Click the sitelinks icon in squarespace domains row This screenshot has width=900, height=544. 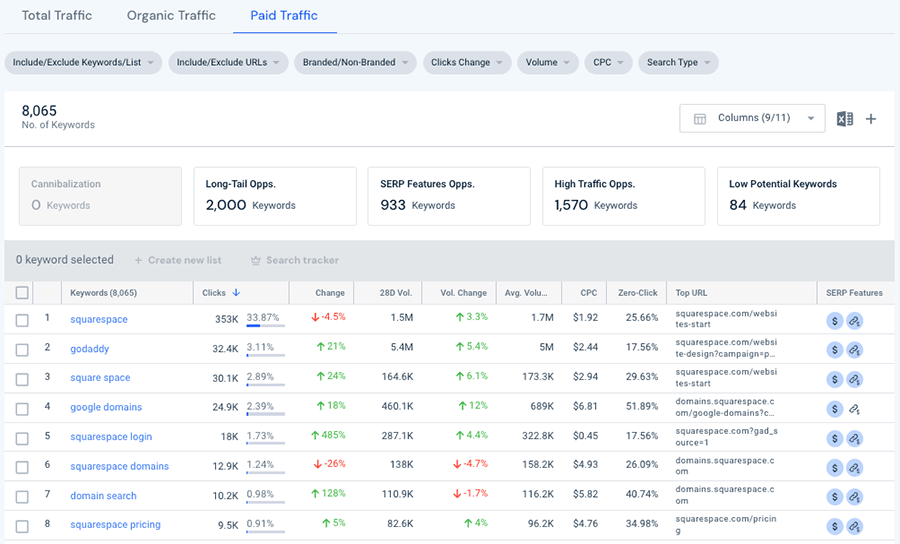coord(855,468)
